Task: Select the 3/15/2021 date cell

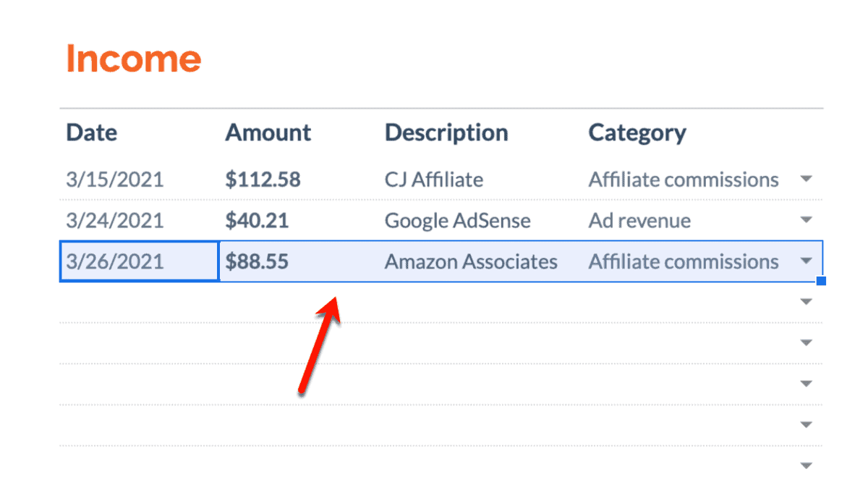Action: pyautogui.click(x=139, y=180)
